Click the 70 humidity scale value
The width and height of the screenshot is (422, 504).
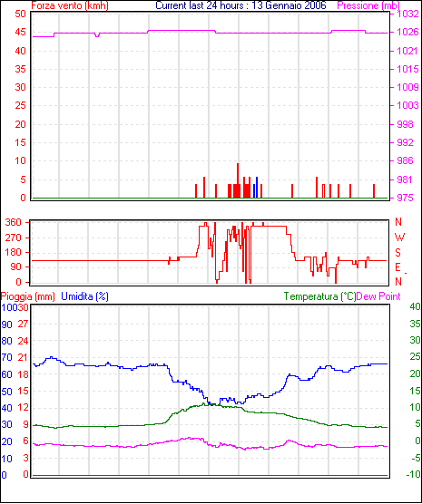(6, 357)
